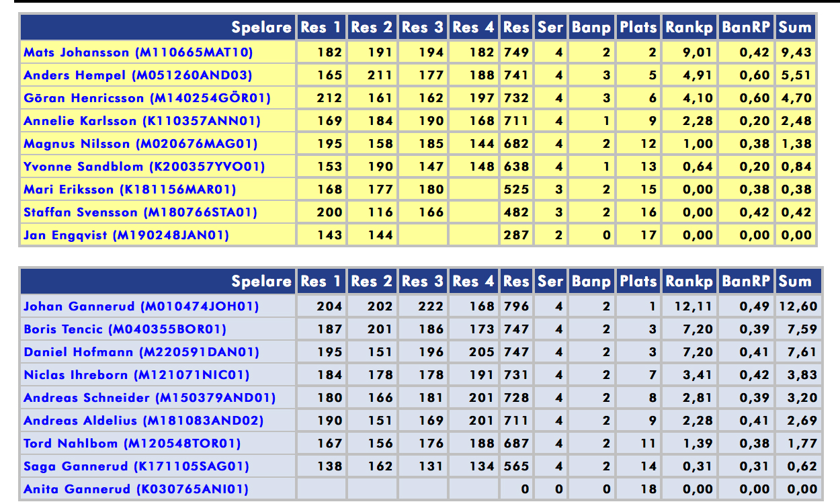The image size is (840, 504).
Task: Click Andreas Schneider player name
Action: point(149,398)
